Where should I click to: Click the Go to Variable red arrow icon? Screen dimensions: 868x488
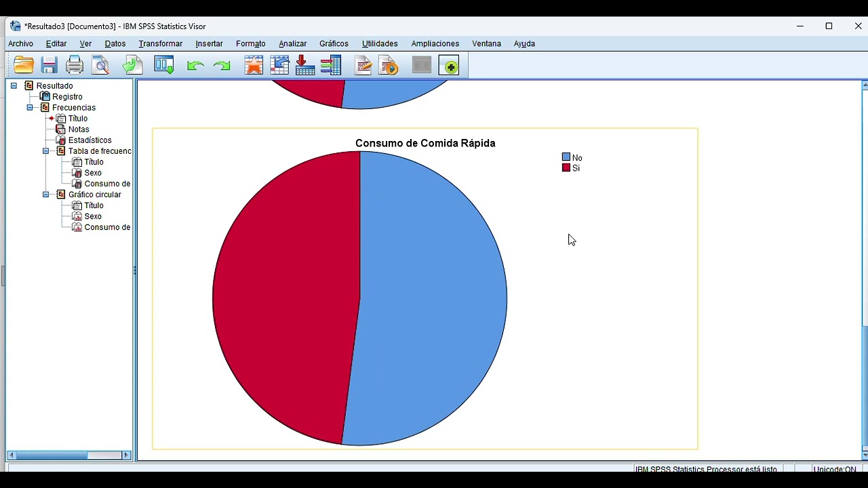305,65
